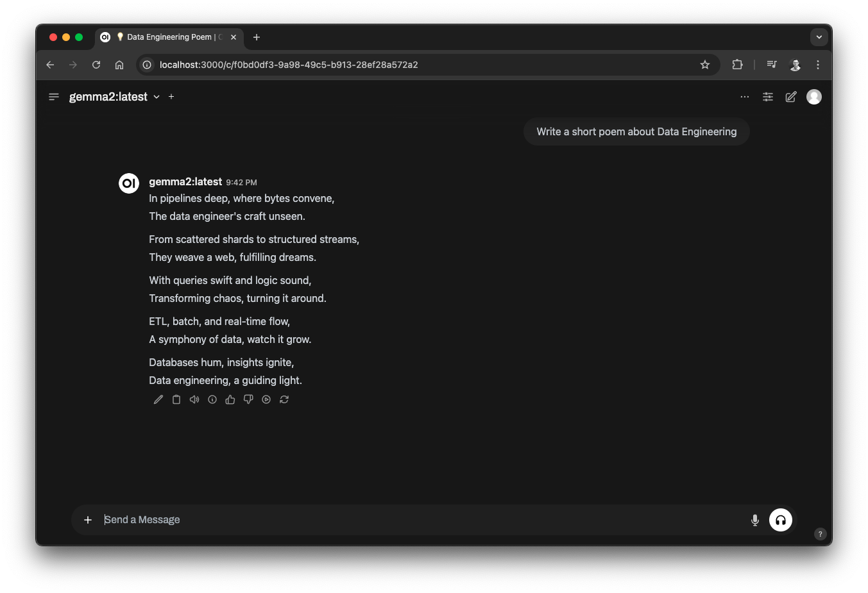The image size is (868, 593).
Task: Open the chat options ellipsis menu
Action: [x=744, y=97]
